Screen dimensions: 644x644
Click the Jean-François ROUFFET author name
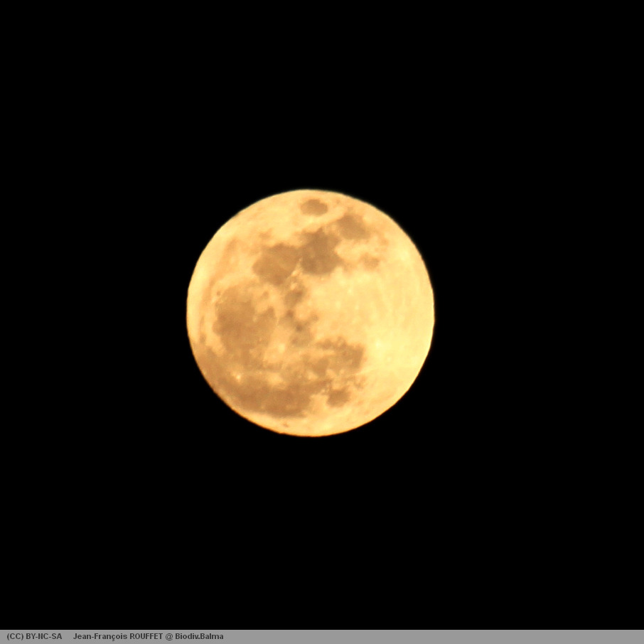click(x=117, y=636)
